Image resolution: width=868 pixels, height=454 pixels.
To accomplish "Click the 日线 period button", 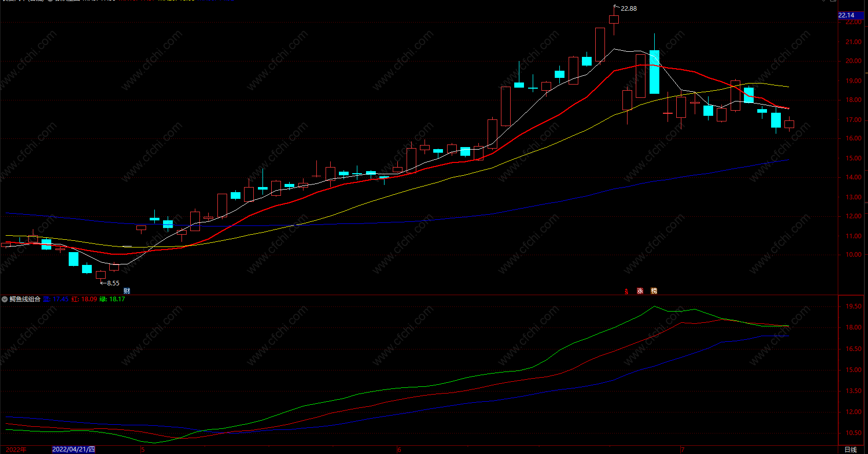I will (x=851, y=449).
